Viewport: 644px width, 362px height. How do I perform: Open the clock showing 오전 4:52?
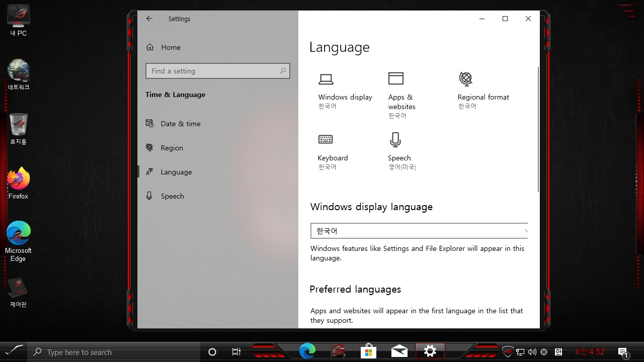(589, 351)
